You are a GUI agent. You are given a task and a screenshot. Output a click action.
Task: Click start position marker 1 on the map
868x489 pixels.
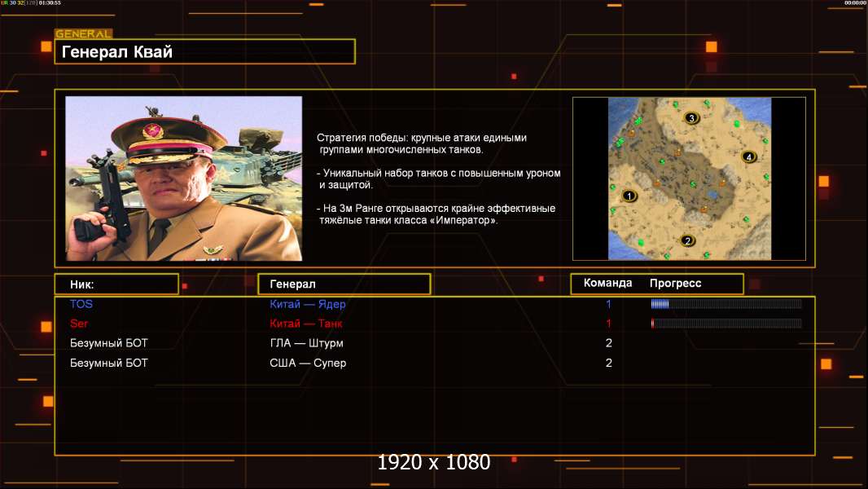coord(629,196)
